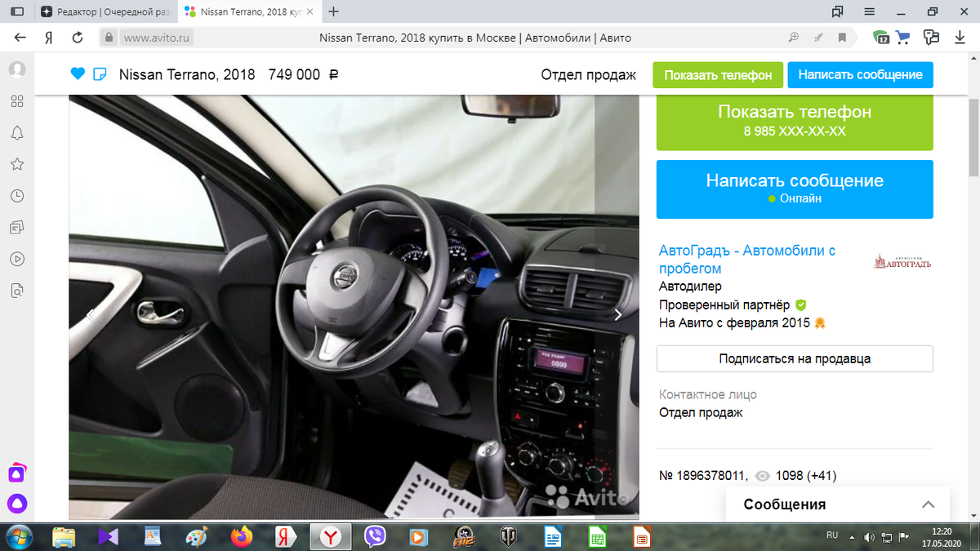Open Viber from the taskbar
Viewport: 980px width, 551px height.
[374, 537]
